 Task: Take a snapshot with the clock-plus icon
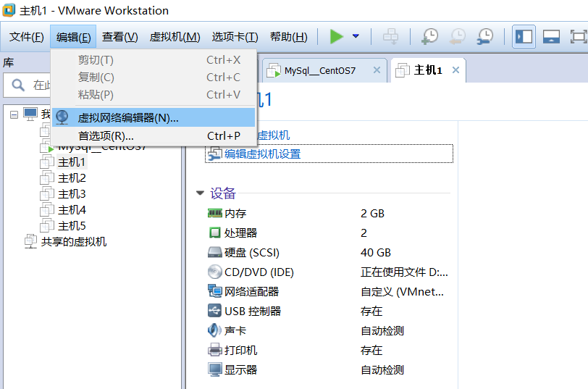tap(429, 36)
